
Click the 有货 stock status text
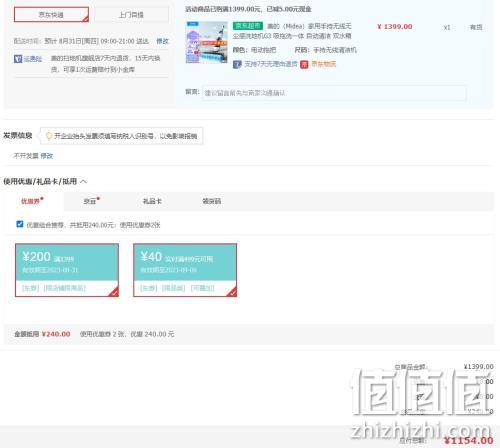point(476,27)
